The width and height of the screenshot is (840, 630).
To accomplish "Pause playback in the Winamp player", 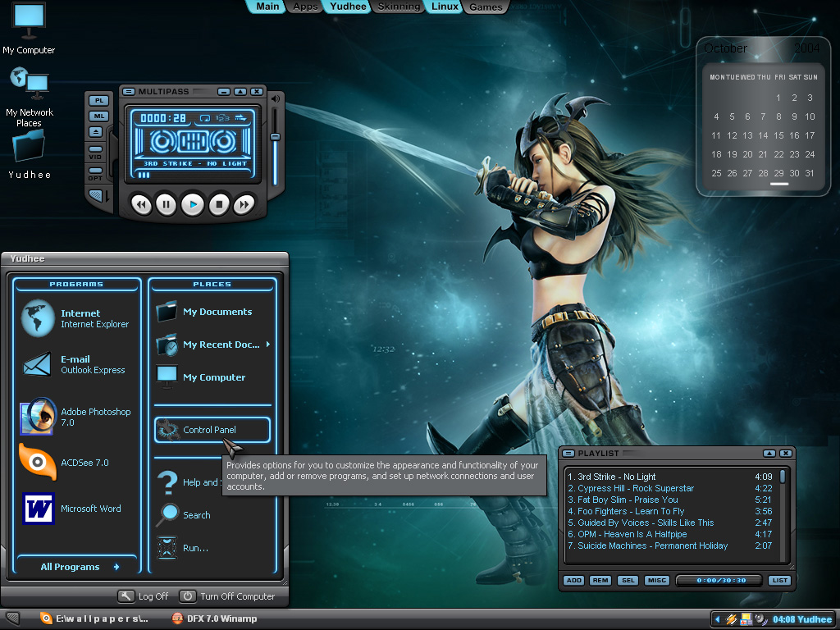I will pyautogui.click(x=167, y=204).
